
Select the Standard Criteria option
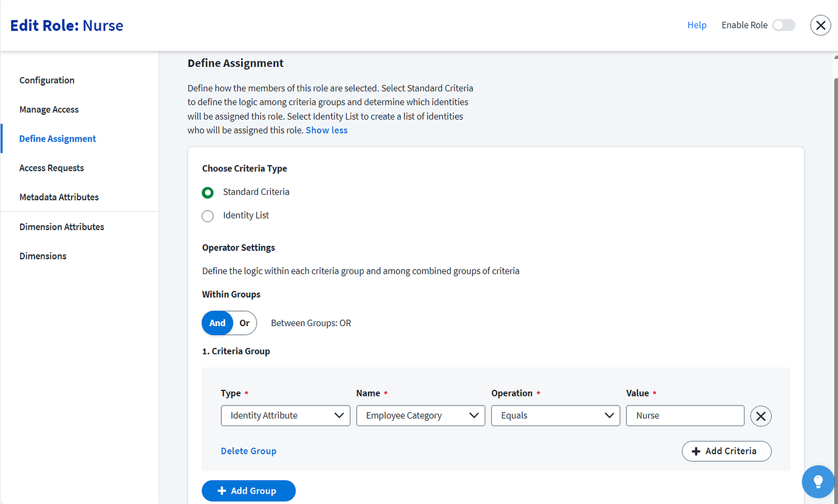pos(208,192)
